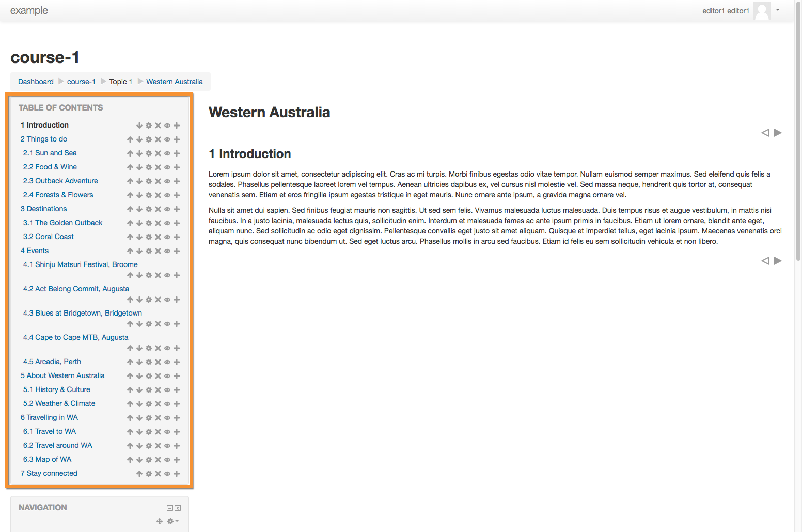Edit the 6 Travelling in WA chapter
802x532 pixels.
(x=149, y=418)
